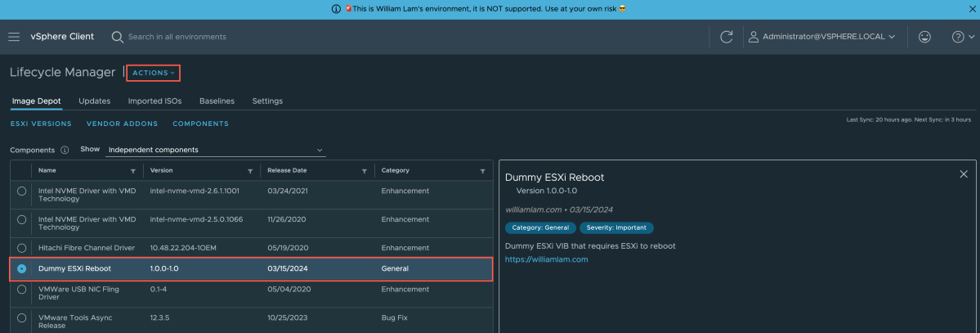980x333 pixels.
Task: Select Hitachi Fibre Channel Driver radio button
Action: (22, 248)
